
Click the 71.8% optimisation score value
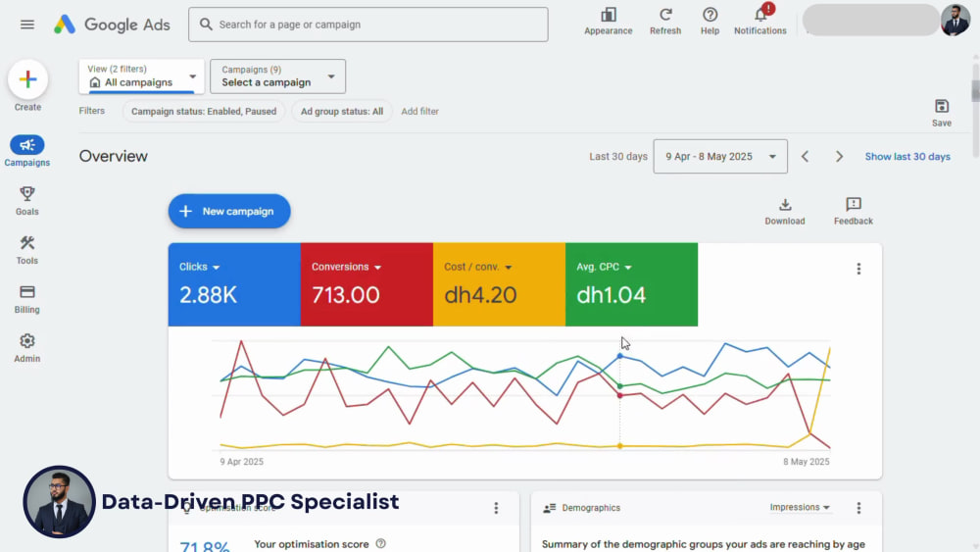(205, 546)
